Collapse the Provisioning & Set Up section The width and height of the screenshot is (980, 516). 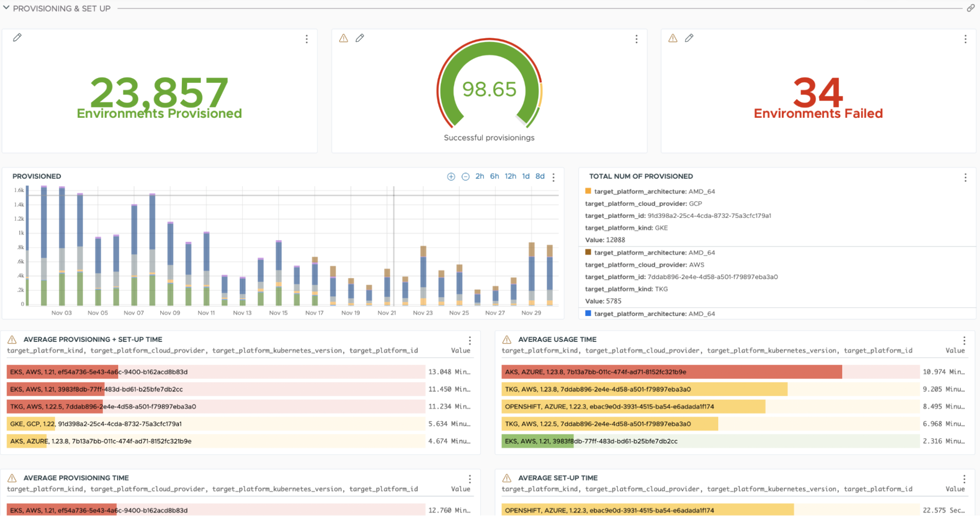click(x=6, y=8)
